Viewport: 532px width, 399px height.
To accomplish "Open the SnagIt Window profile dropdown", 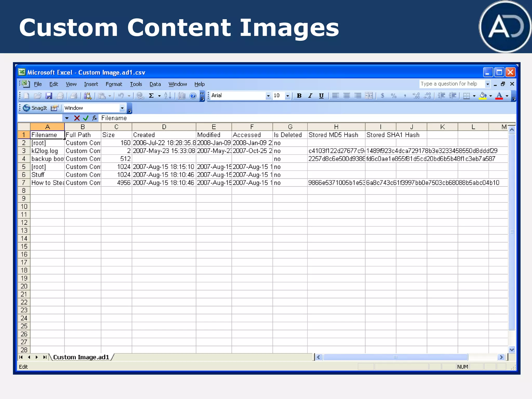I will pos(122,108).
